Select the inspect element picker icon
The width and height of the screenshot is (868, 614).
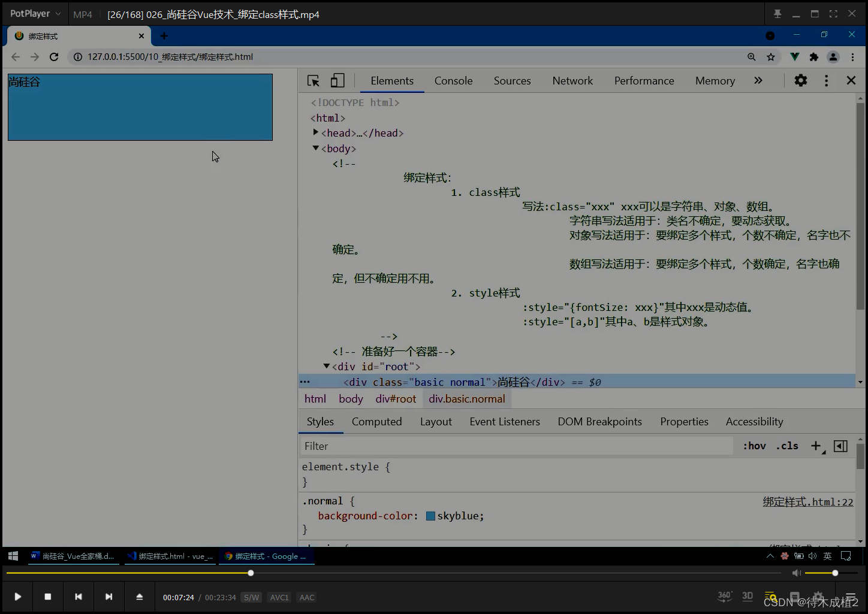(x=314, y=81)
